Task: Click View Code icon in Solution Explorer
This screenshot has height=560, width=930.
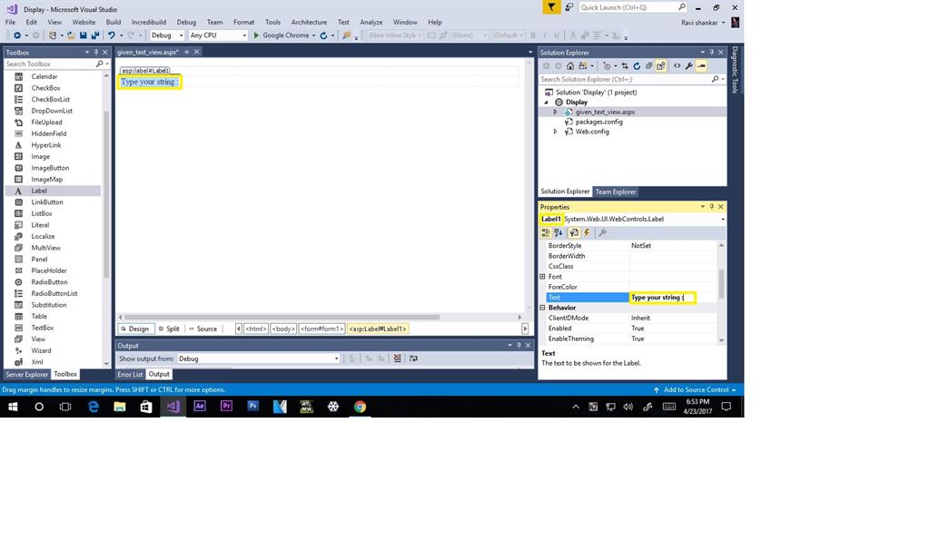Action: coord(677,65)
